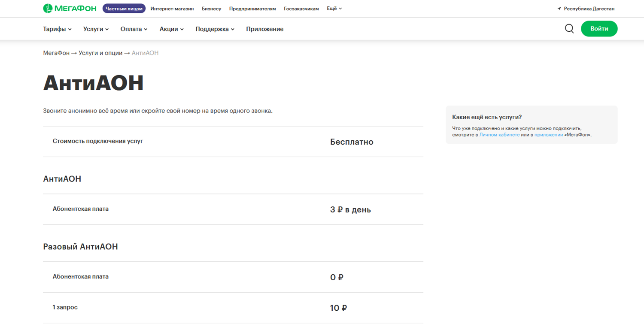The height and width of the screenshot is (330, 644).
Task: Click the 1 запрос row label
Action: click(65, 307)
